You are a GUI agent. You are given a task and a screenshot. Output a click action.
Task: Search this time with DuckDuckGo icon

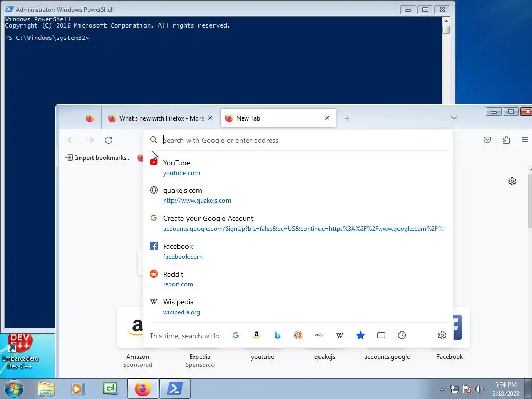(298, 335)
